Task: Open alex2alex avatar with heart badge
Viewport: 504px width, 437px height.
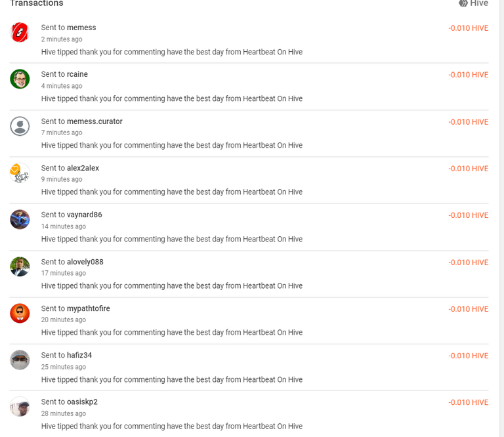Action: tap(20, 173)
